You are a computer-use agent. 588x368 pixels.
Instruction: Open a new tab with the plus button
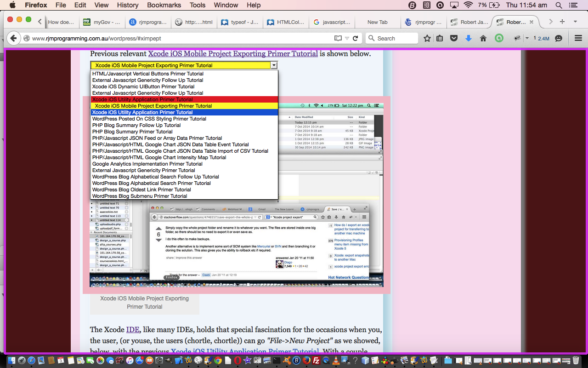[562, 22]
